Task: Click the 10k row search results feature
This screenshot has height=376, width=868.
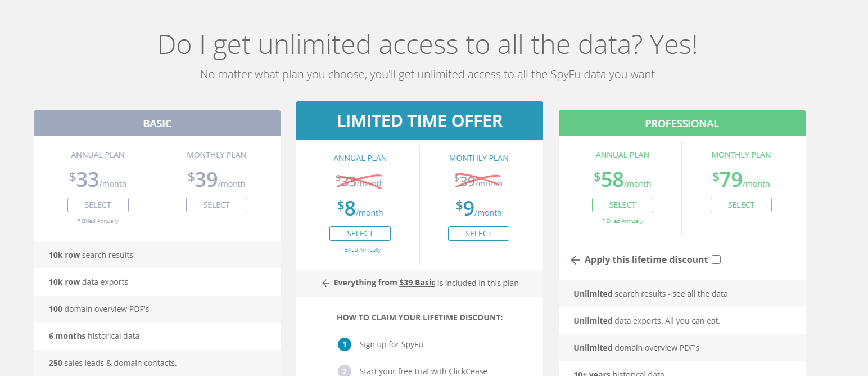Action: click(157, 255)
